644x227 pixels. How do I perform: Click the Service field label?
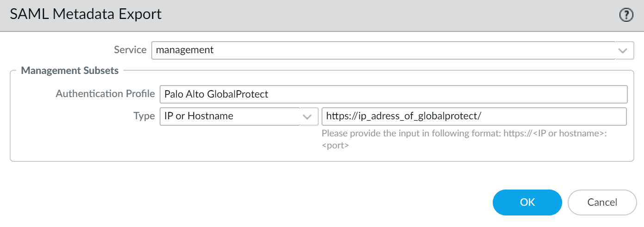coord(130,50)
